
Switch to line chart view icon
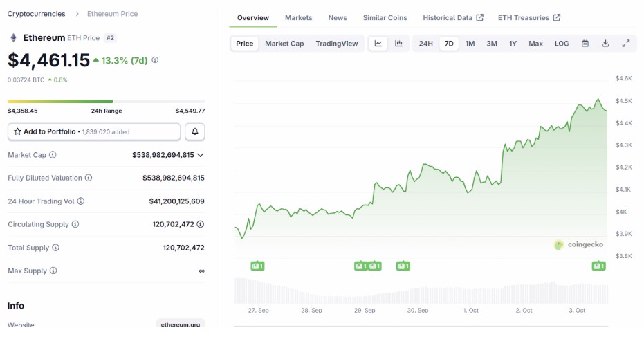[378, 44]
